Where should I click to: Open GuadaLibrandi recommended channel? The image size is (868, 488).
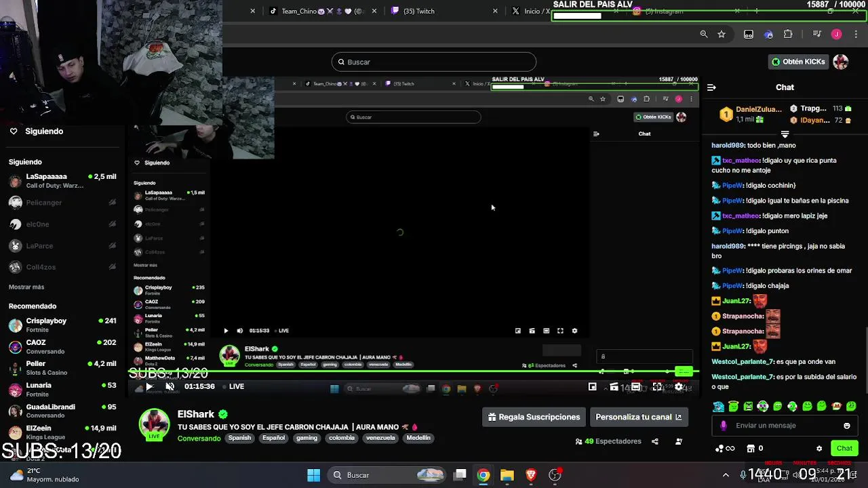pyautogui.click(x=62, y=411)
